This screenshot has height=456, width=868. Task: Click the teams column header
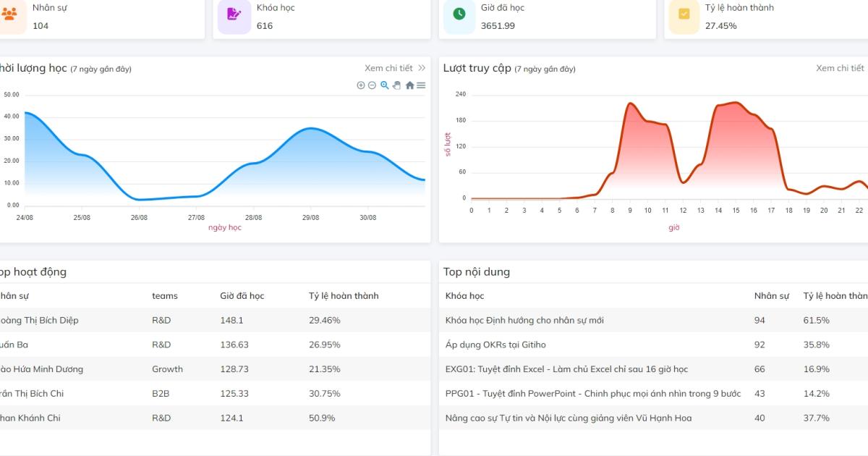(x=165, y=295)
